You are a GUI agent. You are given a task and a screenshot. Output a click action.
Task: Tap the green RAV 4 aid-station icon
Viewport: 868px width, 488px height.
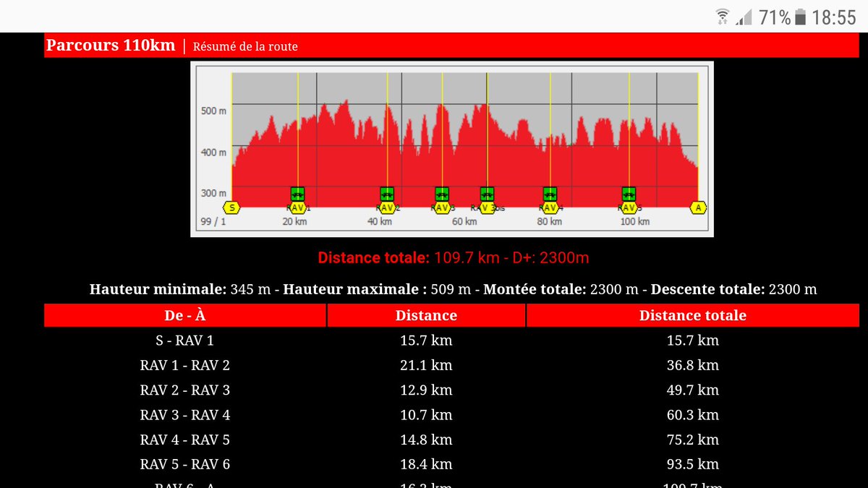coord(550,194)
